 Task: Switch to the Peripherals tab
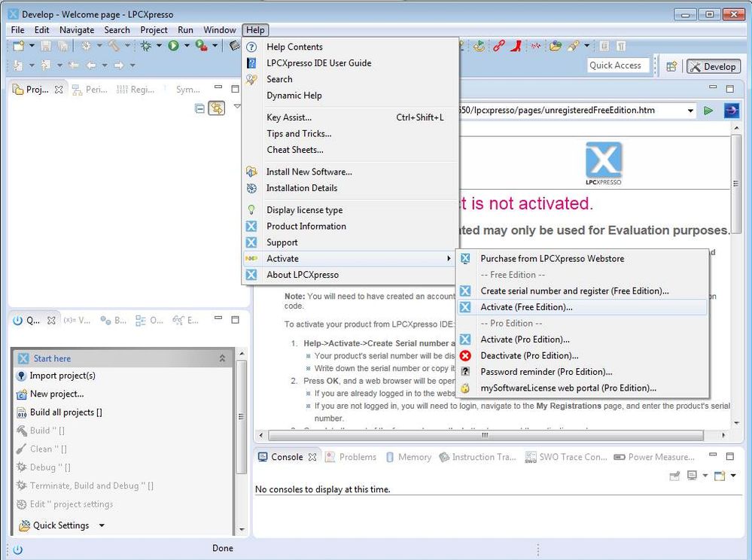pyautogui.click(x=90, y=90)
